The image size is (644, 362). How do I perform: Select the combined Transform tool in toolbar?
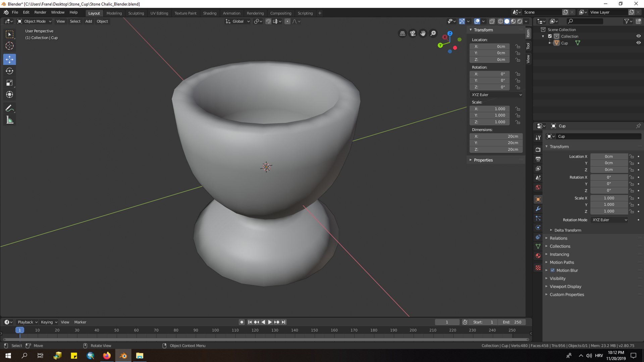pos(9,95)
